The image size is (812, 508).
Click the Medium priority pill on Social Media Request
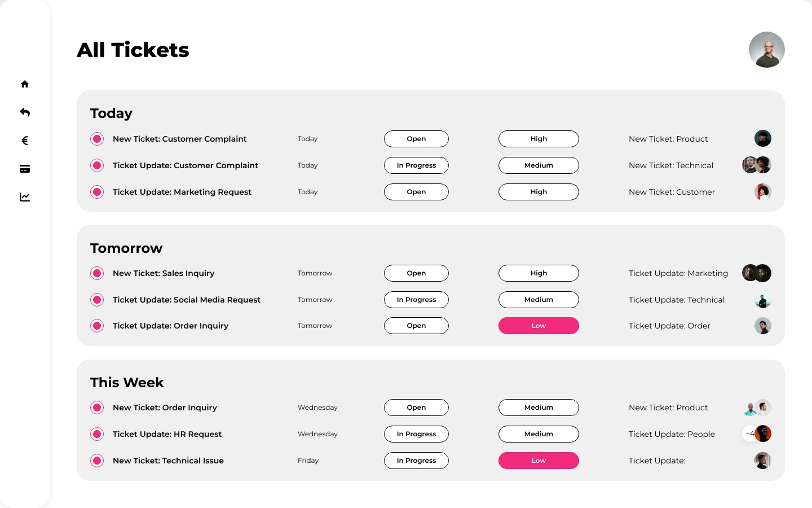coord(539,300)
